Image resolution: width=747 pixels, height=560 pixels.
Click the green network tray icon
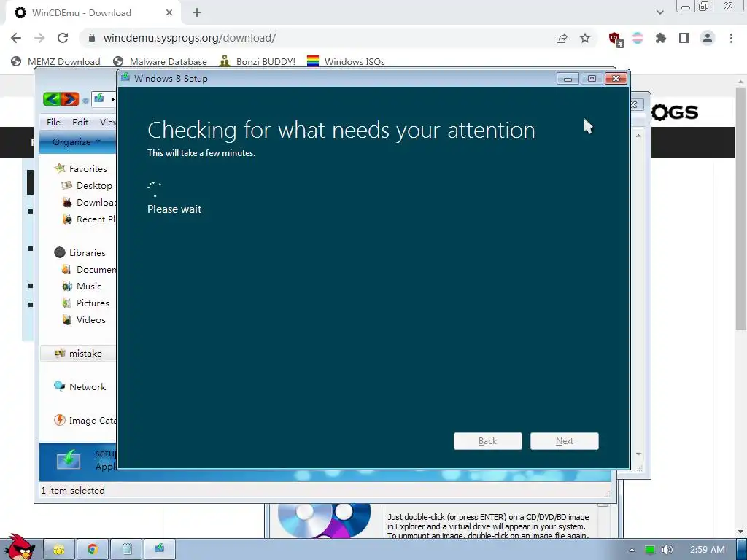[x=649, y=550]
